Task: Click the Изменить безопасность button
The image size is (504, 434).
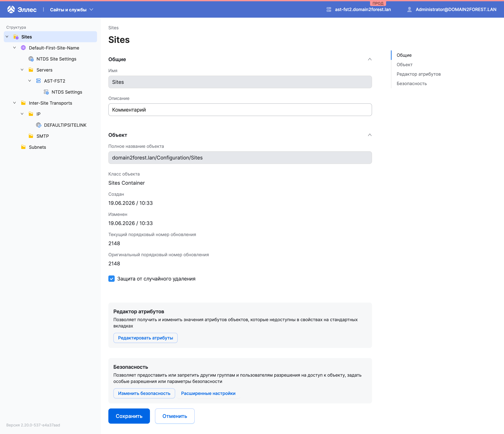Action: (x=144, y=393)
